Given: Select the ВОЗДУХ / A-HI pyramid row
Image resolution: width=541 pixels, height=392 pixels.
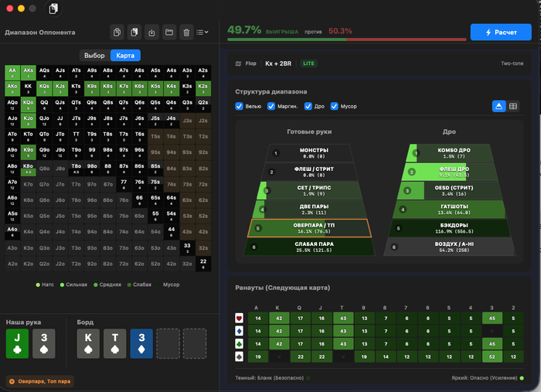Looking at the screenshot, I should tap(450, 247).
